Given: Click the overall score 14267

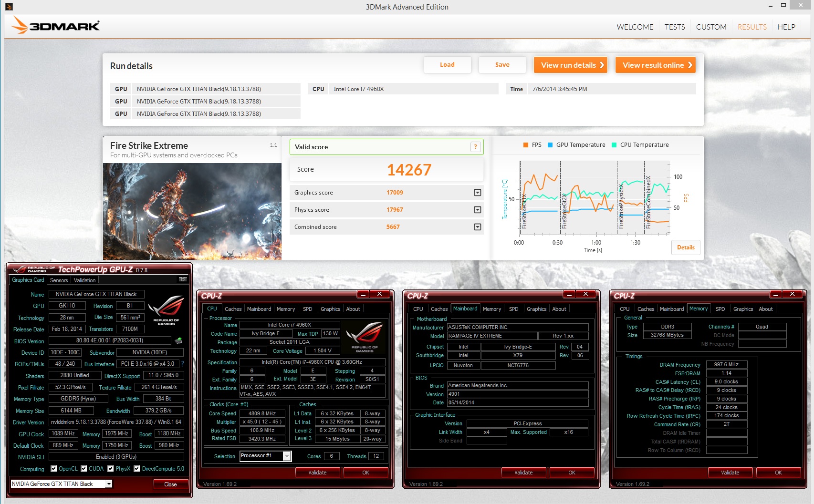Looking at the screenshot, I should (x=409, y=170).
